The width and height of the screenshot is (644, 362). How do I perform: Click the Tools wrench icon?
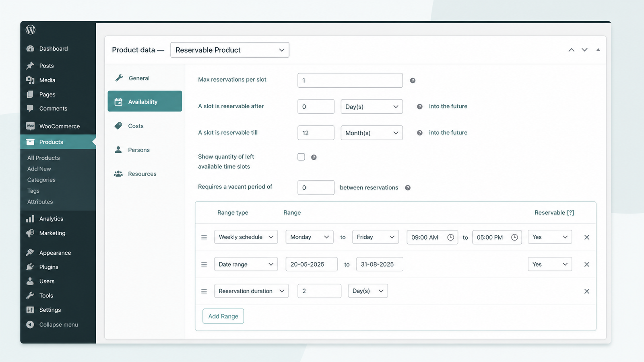coord(30,296)
